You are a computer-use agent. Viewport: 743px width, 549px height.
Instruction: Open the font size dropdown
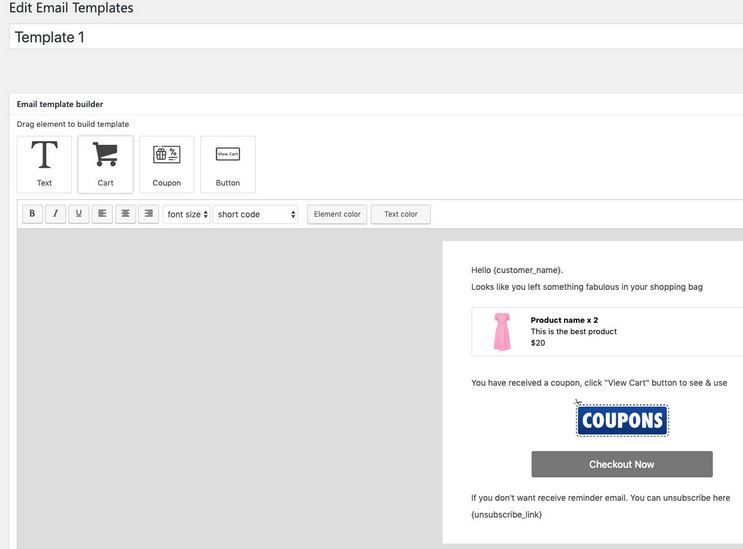coord(187,214)
